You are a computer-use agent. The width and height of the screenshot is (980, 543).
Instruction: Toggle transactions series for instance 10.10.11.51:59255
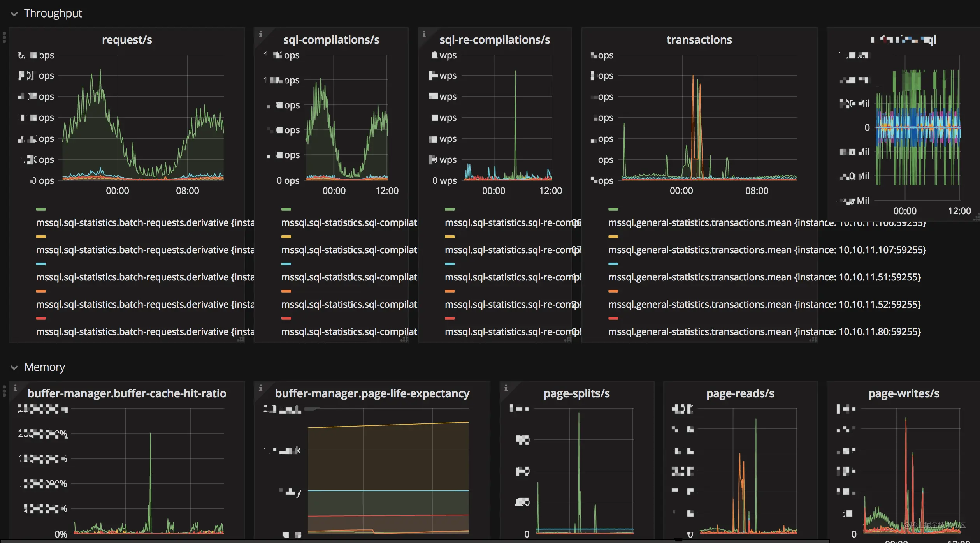pyautogui.click(x=764, y=277)
